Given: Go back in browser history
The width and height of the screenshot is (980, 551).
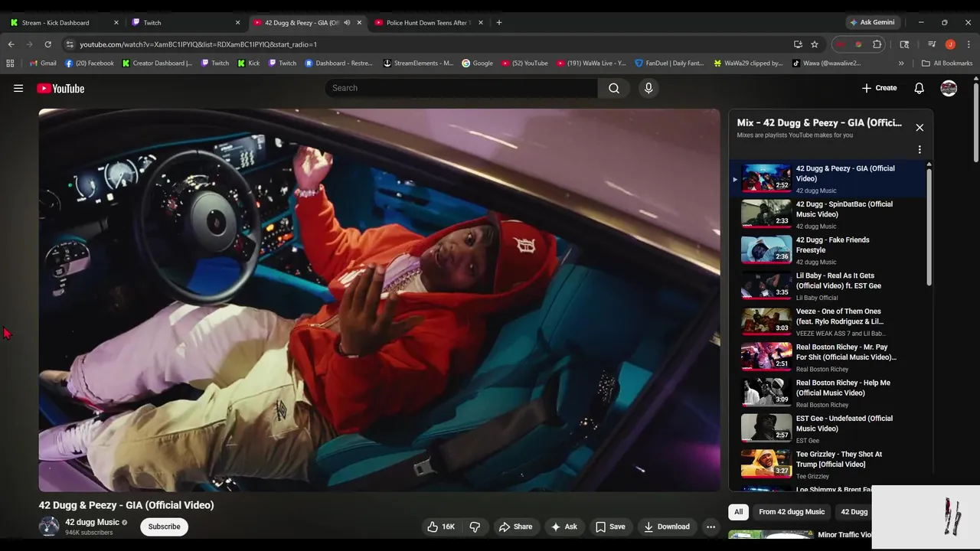Looking at the screenshot, I should click(11, 44).
